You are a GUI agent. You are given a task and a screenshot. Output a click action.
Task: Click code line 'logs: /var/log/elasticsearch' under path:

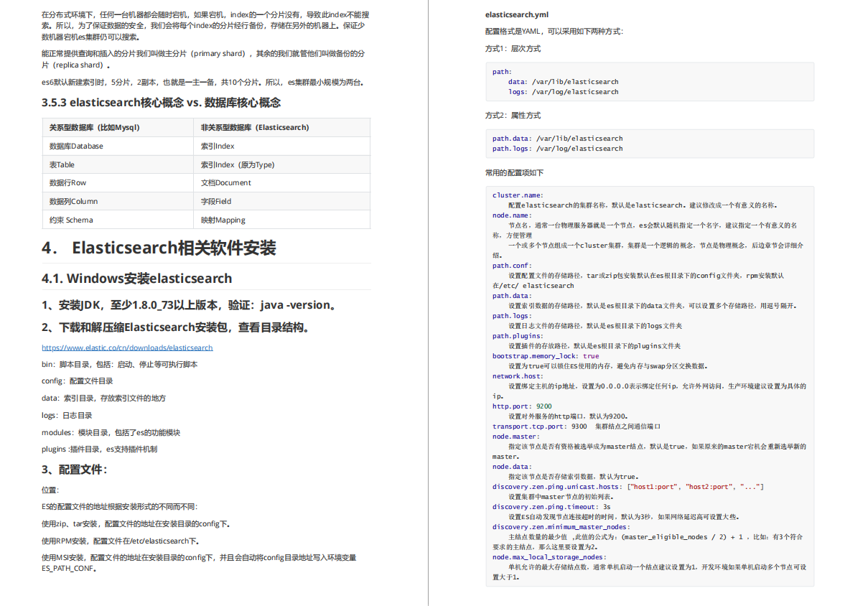pyautogui.click(x=564, y=92)
